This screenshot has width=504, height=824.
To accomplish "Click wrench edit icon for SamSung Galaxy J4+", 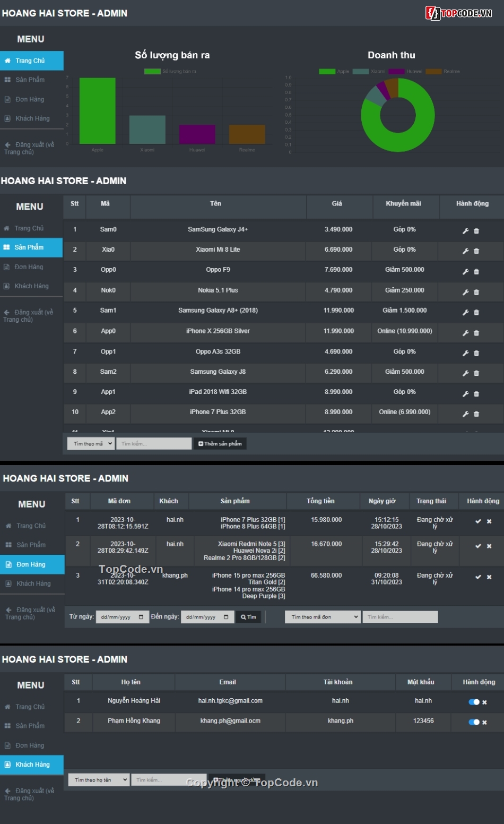I will pyautogui.click(x=465, y=231).
